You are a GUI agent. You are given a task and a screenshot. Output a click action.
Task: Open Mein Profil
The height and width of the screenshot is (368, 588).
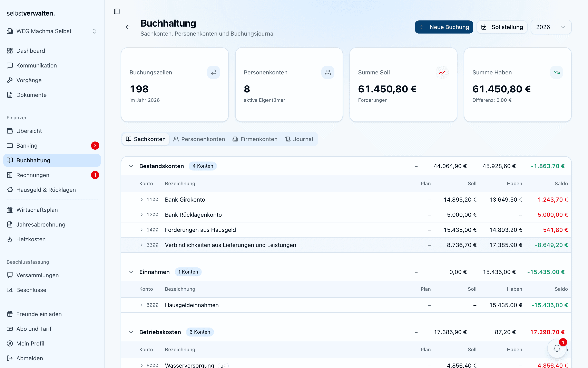tap(52, 343)
